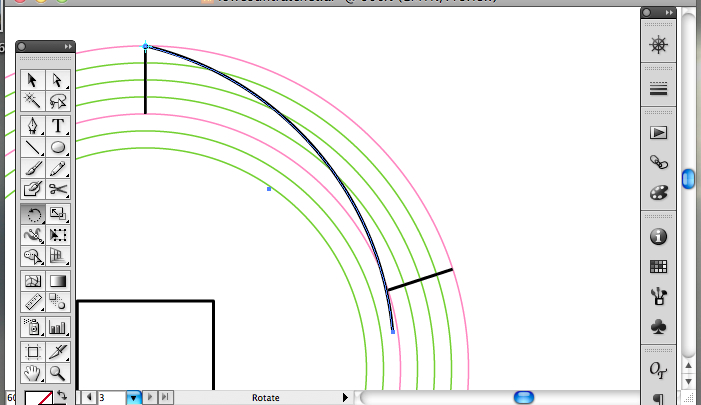Pick the Ellipse tool
Viewport: 701px width, 405px height.
(58, 147)
